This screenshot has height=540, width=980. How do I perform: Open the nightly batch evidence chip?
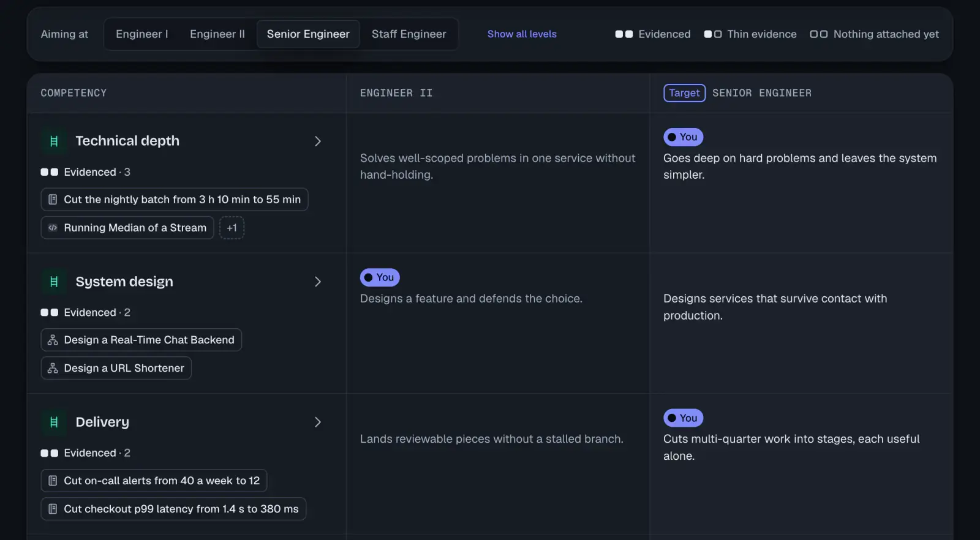(175, 200)
